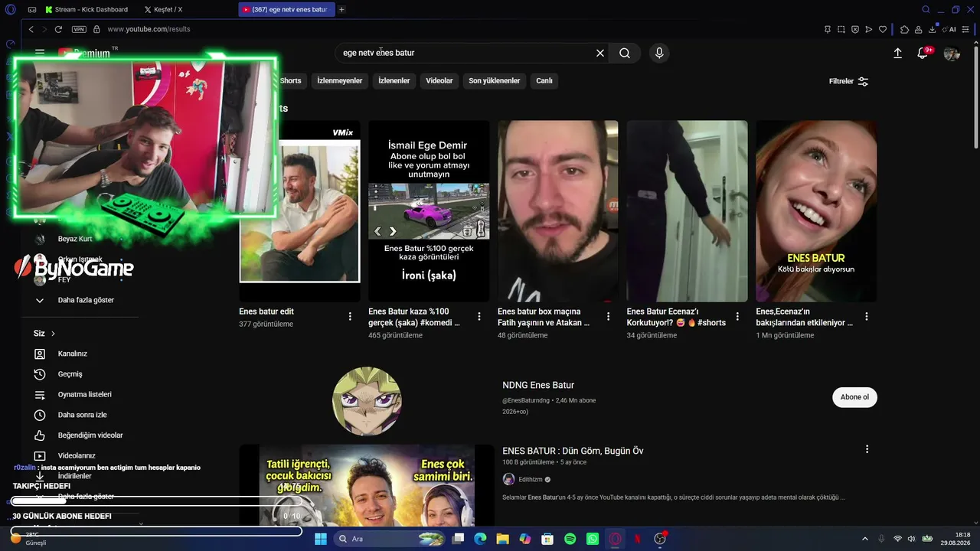
Task: Open the ad blocker shield icon
Action: click(x=855, y=29)
